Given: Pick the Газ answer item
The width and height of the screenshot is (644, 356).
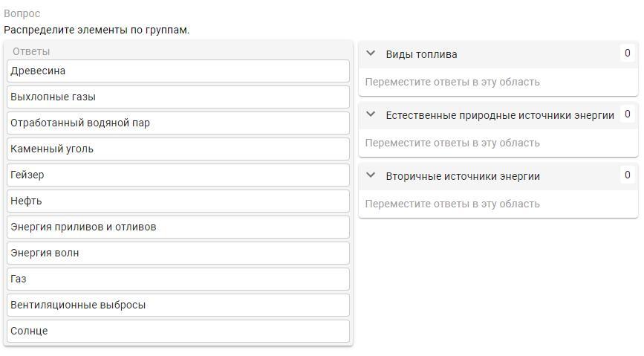Looking at the screenshot, I should click(x=178, y=279).
